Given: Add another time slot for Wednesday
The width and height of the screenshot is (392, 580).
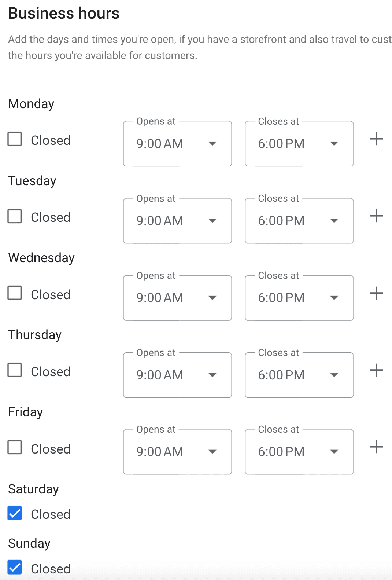Looking at the screenshot, I should pos(376,293).
